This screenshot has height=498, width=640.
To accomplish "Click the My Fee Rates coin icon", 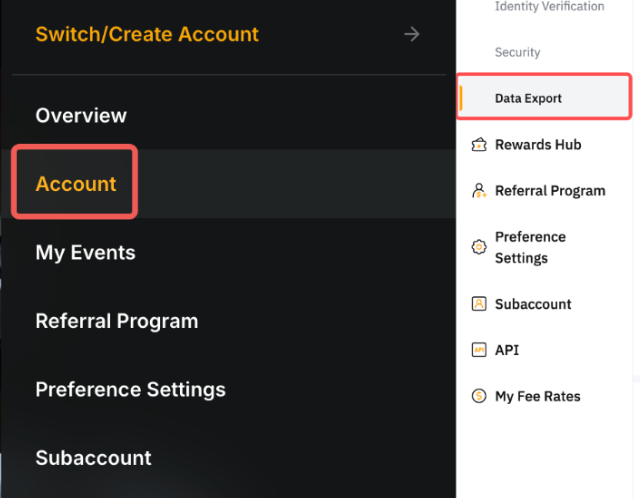I will (x=479, y=396).
